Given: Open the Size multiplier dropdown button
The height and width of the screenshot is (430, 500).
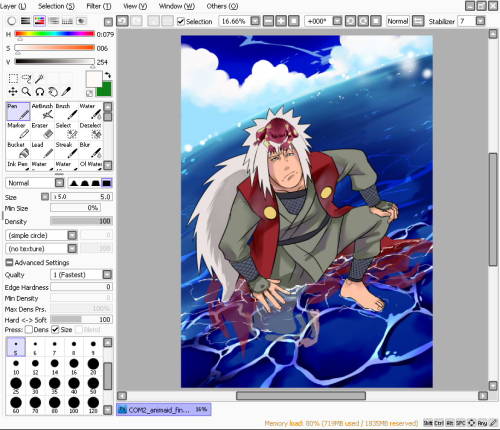Looking at the screenshot, I should pos(45,197).
